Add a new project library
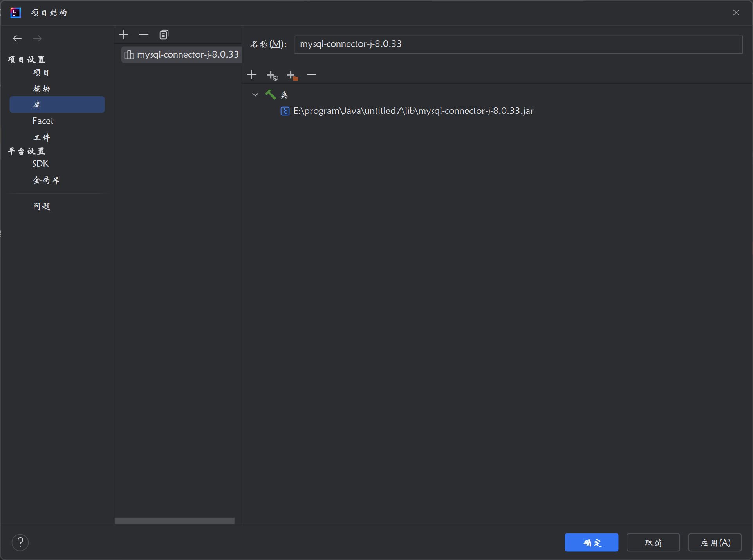 [124, 34]
